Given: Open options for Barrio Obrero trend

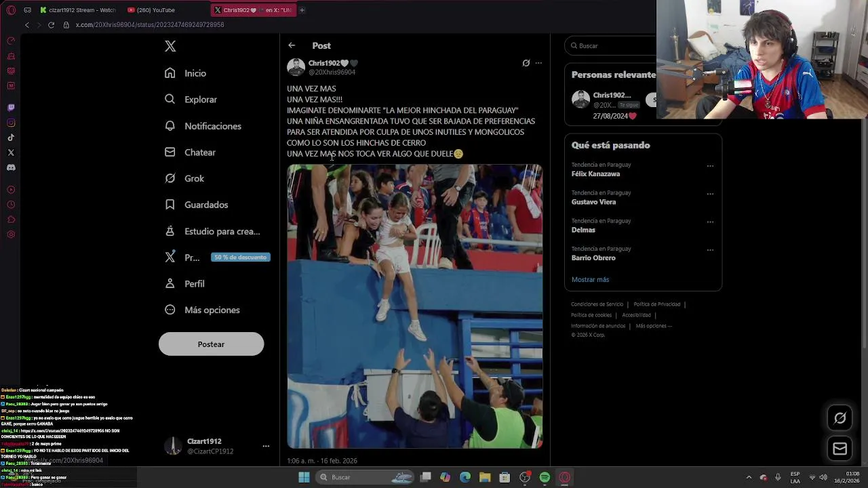Looking at the screenshot, I should (710, 250).
